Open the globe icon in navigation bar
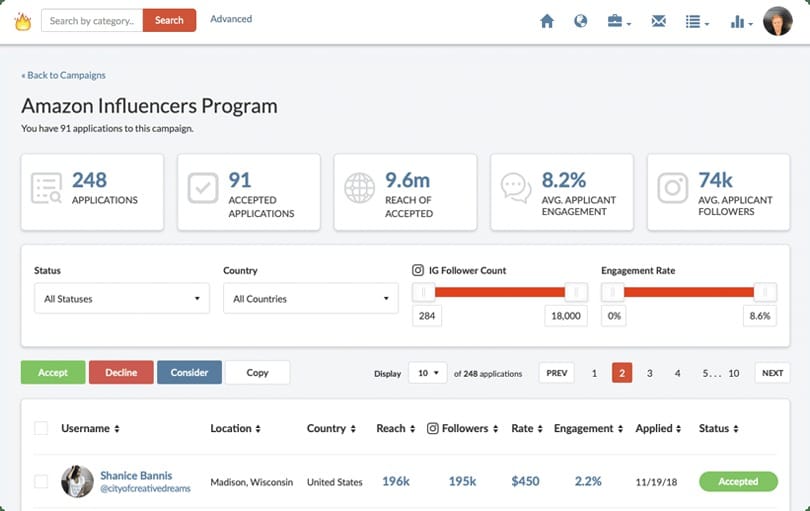Screen dimensions: 810x511 pyautogui.click(x=580, y=21)
